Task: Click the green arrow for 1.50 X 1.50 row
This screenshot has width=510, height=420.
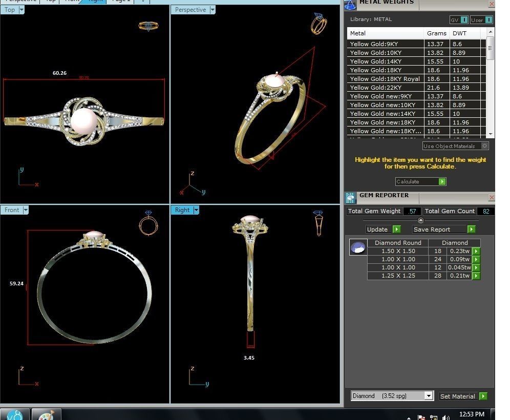Action: pyautogui.click(x=476, y=251)
